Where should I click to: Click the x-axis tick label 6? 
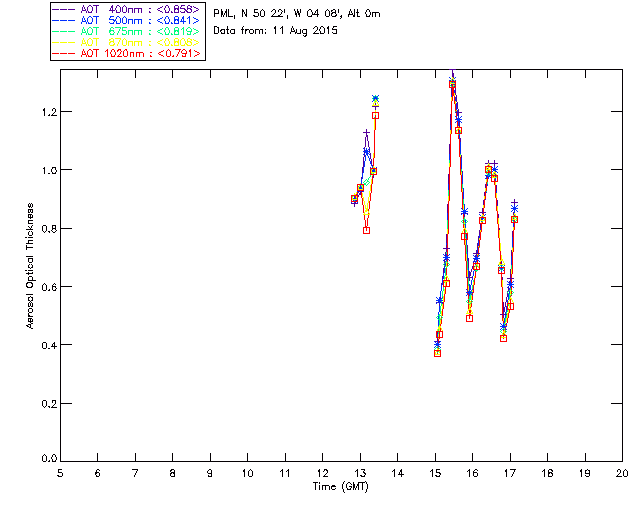[x=98, y=473]
